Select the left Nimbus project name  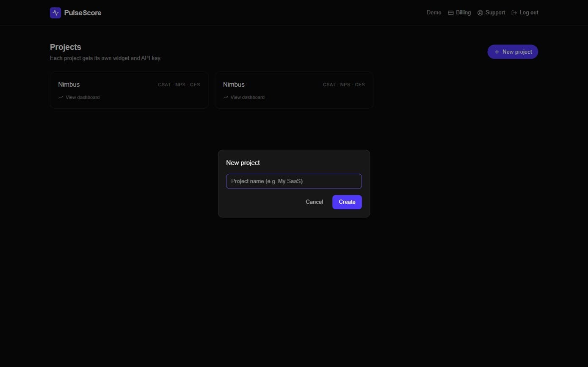coord(69,85)
